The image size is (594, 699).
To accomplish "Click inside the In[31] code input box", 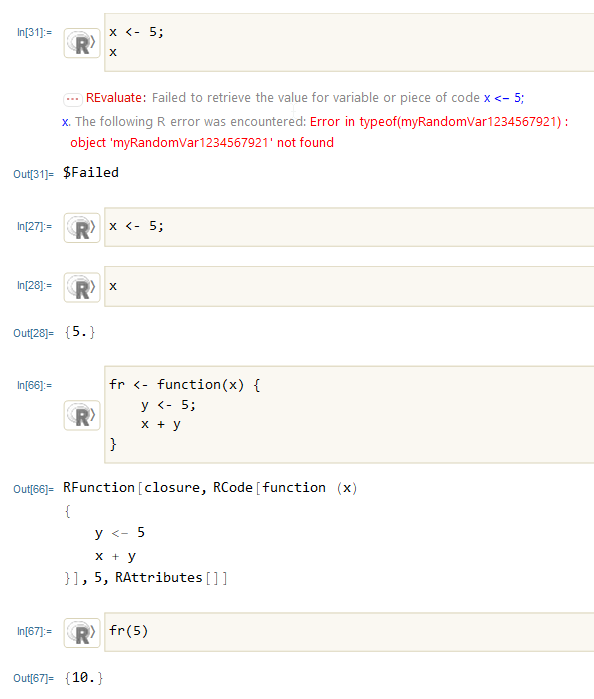I will pyautogui.click(x=349, y=42).
